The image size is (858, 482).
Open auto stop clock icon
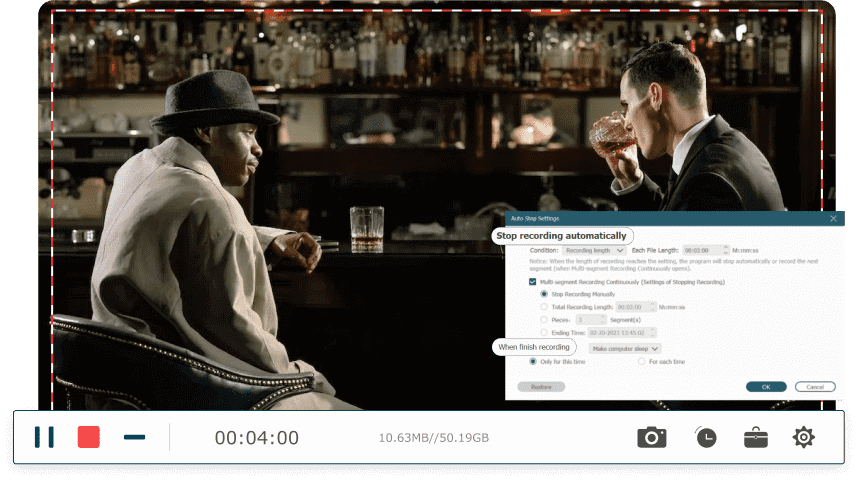(706, 437)
